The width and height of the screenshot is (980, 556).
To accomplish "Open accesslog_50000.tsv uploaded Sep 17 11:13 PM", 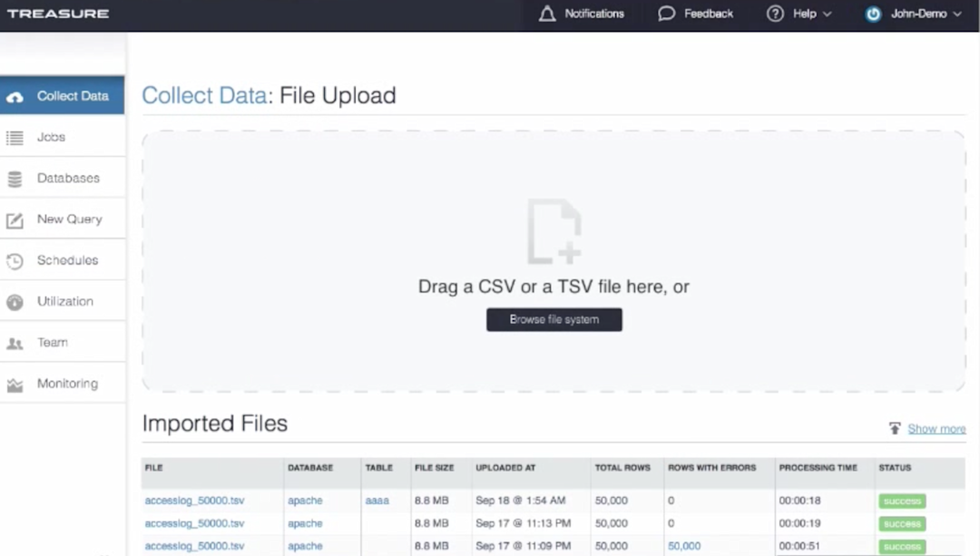I will point(194,523).
